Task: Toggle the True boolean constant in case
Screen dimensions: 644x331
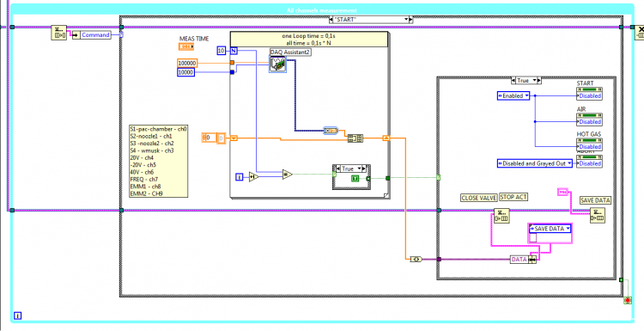Action: point(355,178)
